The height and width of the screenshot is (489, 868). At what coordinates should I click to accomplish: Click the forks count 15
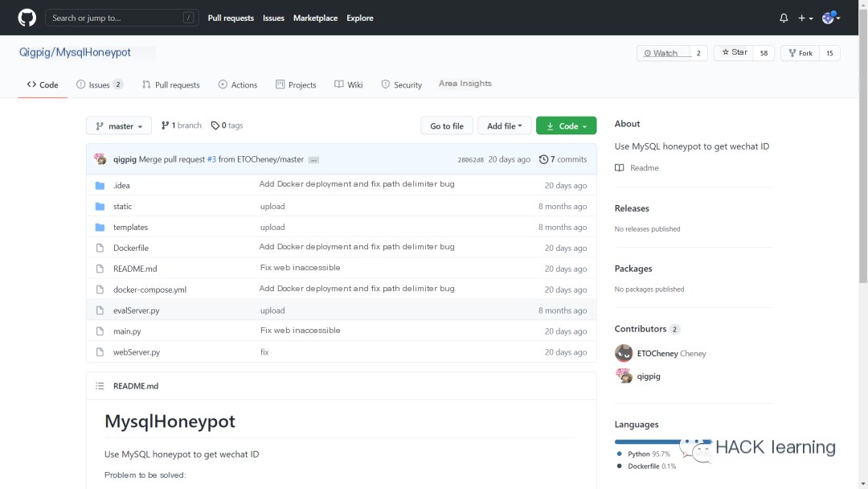tap(829, 53)
